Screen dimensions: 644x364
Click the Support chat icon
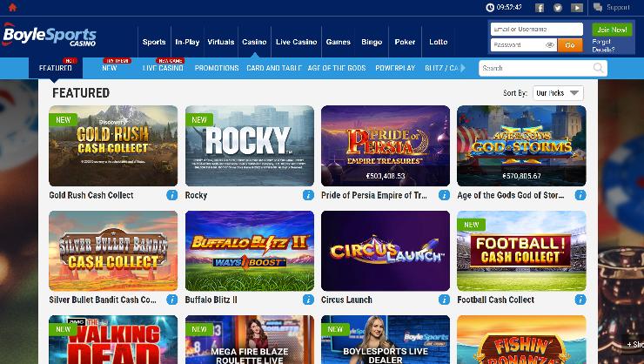pyautogui.click(x=598, y=7)
